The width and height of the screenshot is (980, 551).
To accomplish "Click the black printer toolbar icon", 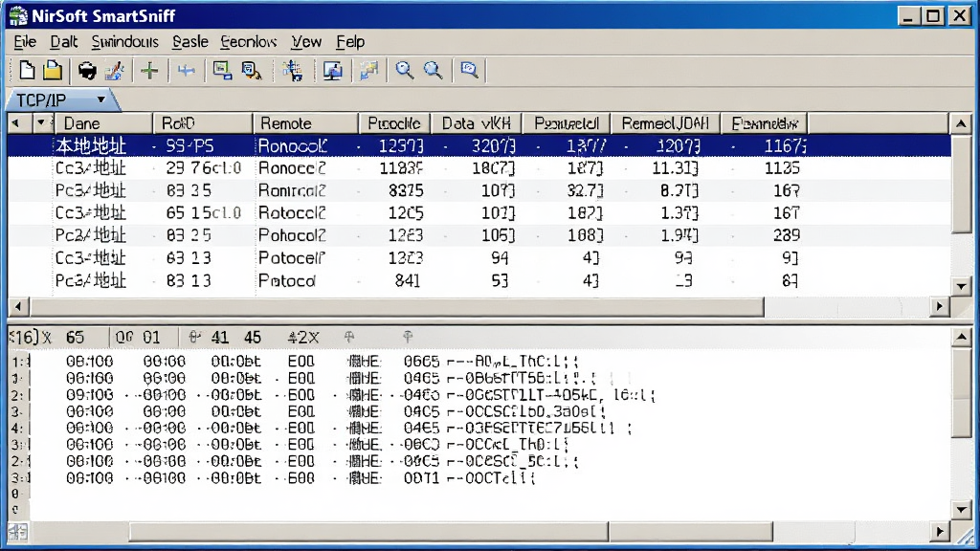I will (x=87, y=71).
